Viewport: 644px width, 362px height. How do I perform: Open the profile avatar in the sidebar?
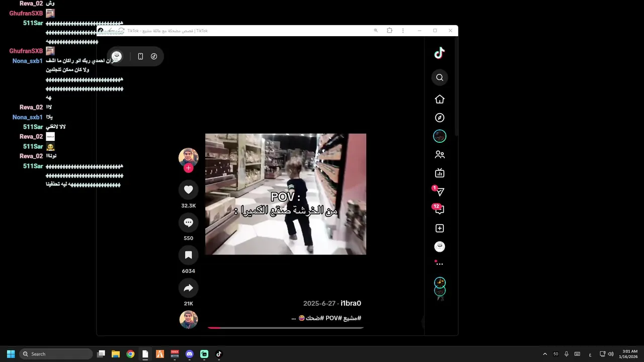click(x=440, y=246)
